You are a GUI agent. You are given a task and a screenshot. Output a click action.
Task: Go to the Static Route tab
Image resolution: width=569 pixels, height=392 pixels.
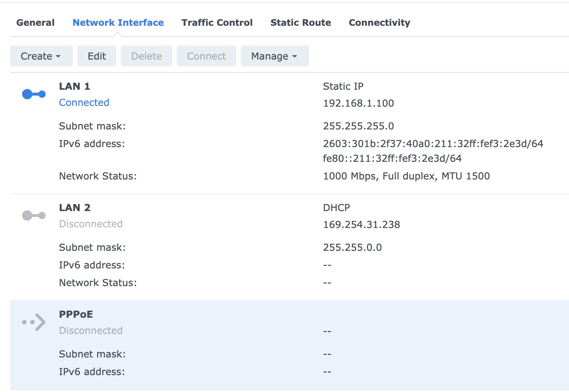[x=301, y=23]
